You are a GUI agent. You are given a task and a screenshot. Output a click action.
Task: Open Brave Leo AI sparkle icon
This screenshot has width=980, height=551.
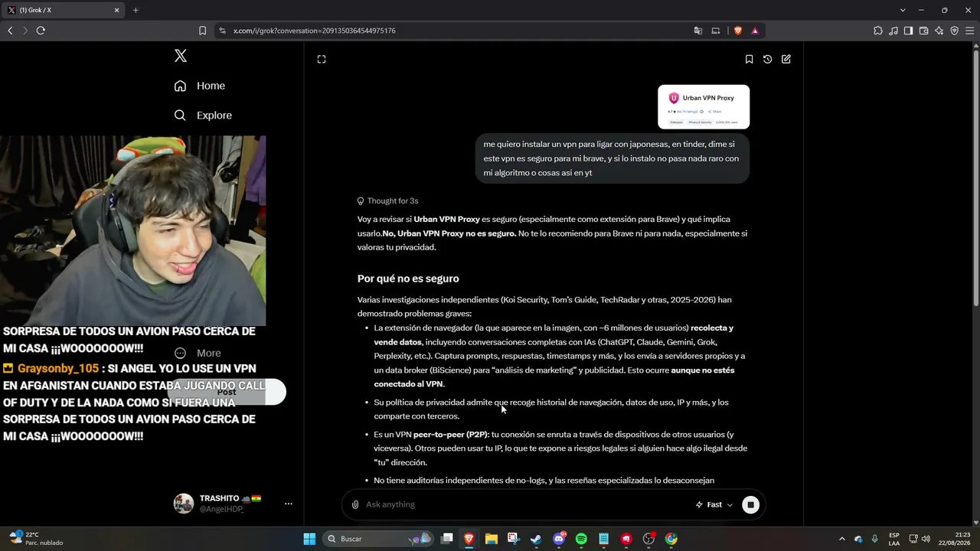[939, 31]
